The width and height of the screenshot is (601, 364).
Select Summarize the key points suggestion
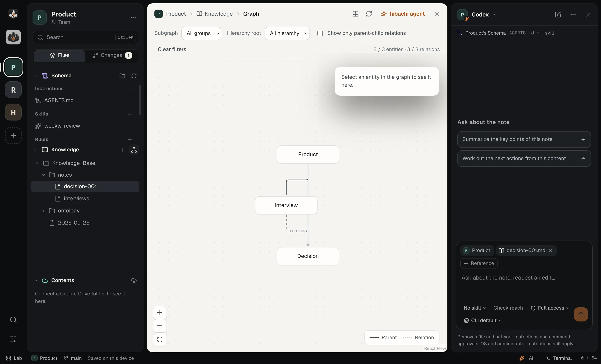click(x=524, y=139)
